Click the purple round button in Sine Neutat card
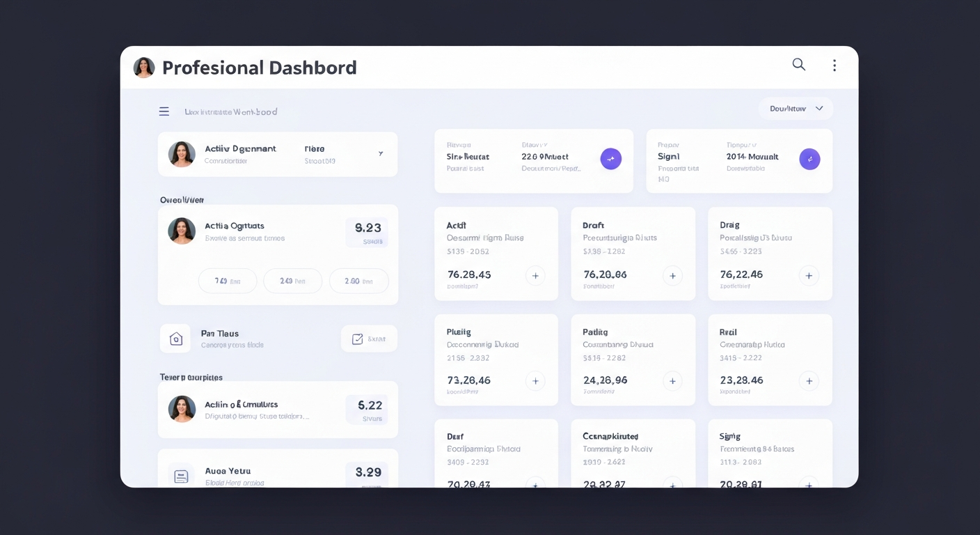 (611, 159)
